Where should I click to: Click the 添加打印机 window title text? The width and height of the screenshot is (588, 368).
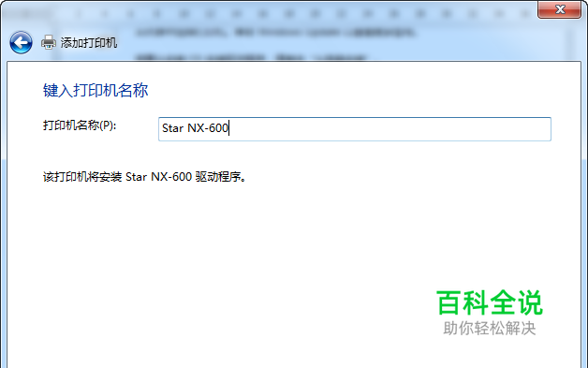[89, 43]
